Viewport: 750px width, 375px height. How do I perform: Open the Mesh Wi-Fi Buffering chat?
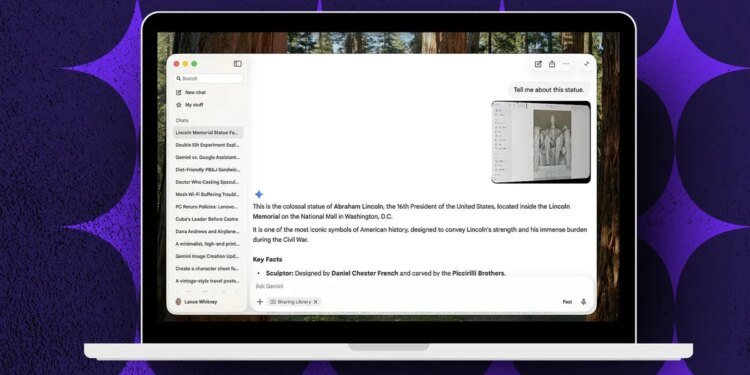pyautogui.click(x=208, y=195)
